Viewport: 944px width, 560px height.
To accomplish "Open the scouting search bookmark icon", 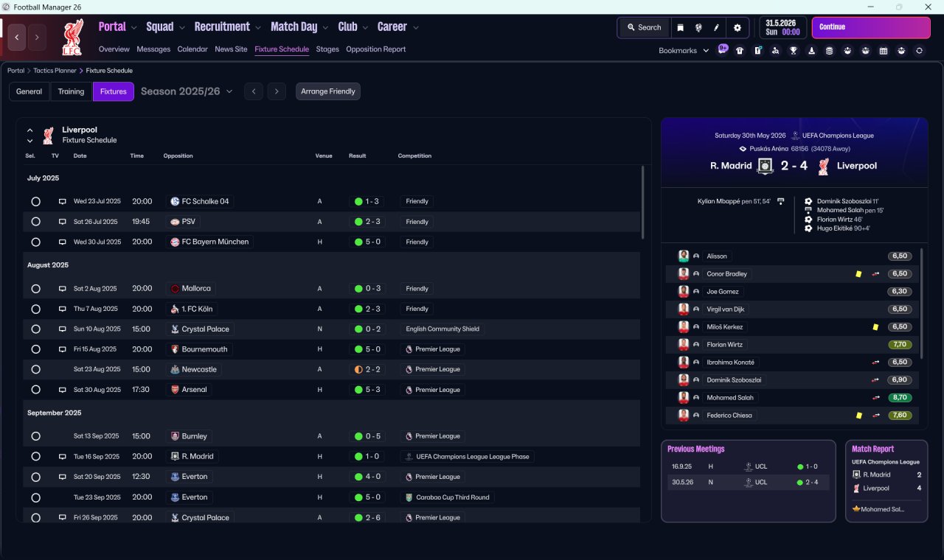I will coord(775,51).
